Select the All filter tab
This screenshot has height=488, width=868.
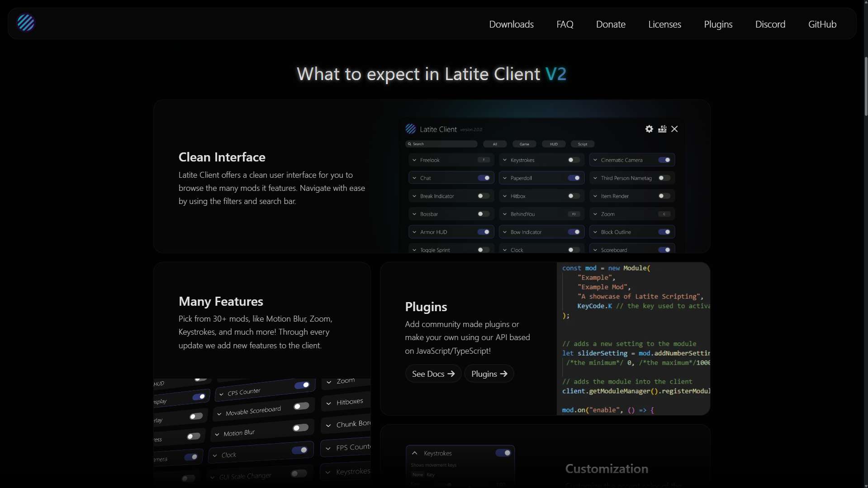click(x=495, y=144)
